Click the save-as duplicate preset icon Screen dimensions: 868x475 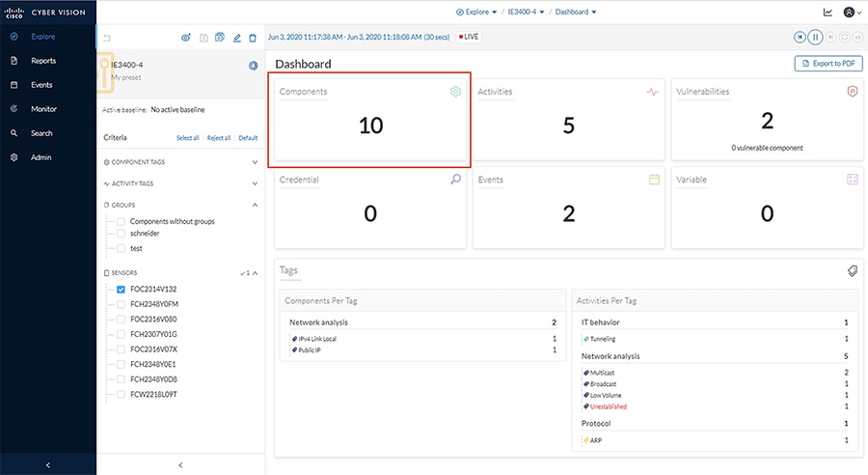point(220,37)
